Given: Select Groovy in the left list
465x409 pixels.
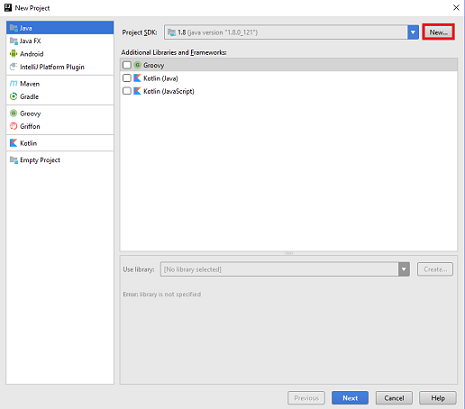Looking at the screenshot, I should coord(60,113).
